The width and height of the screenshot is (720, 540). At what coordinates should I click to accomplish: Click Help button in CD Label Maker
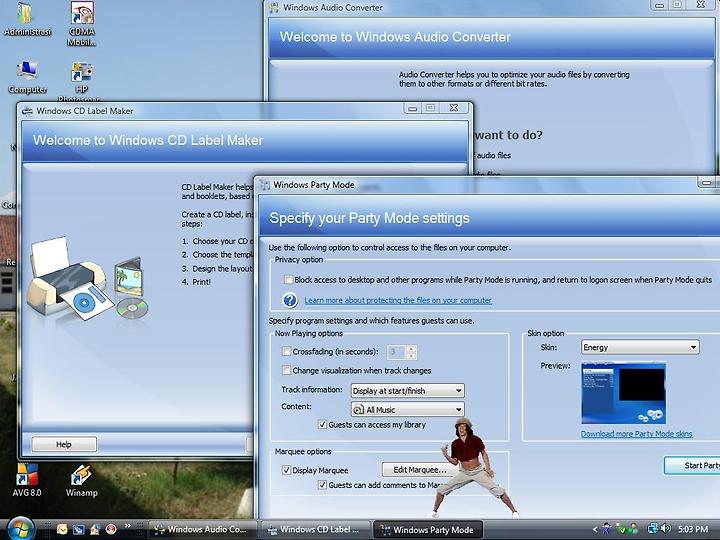click(x=64, y=444)
